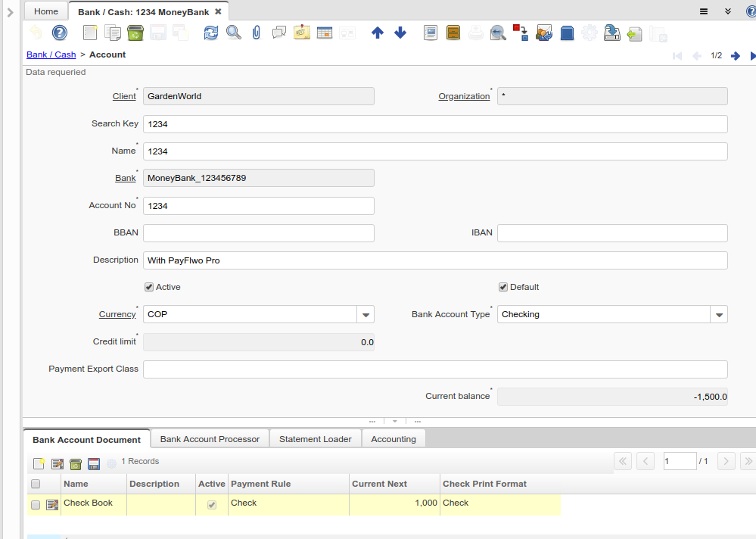
Task: Uncheck the Active checkbox
Action: (149, 287)
